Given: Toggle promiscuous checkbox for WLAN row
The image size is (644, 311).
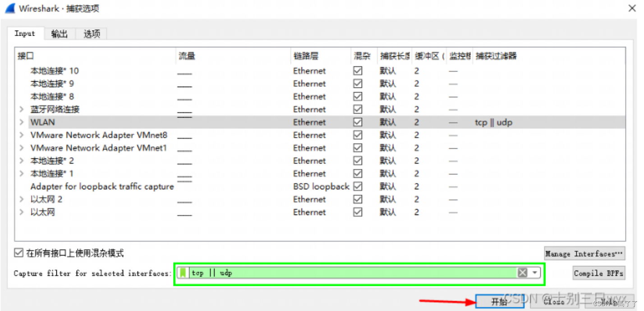Looking at the screenshot, I should click(x=358, y=122).
